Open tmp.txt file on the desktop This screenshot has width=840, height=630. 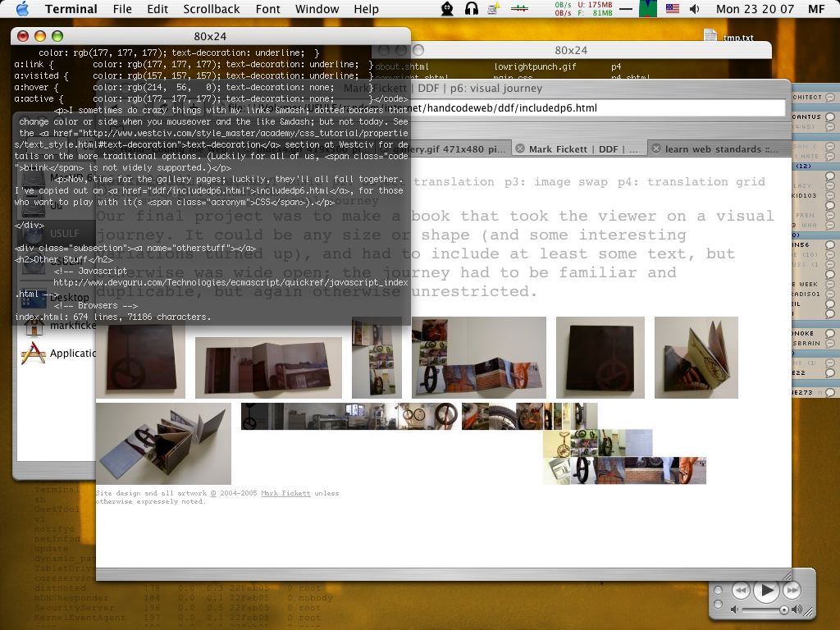728,36
